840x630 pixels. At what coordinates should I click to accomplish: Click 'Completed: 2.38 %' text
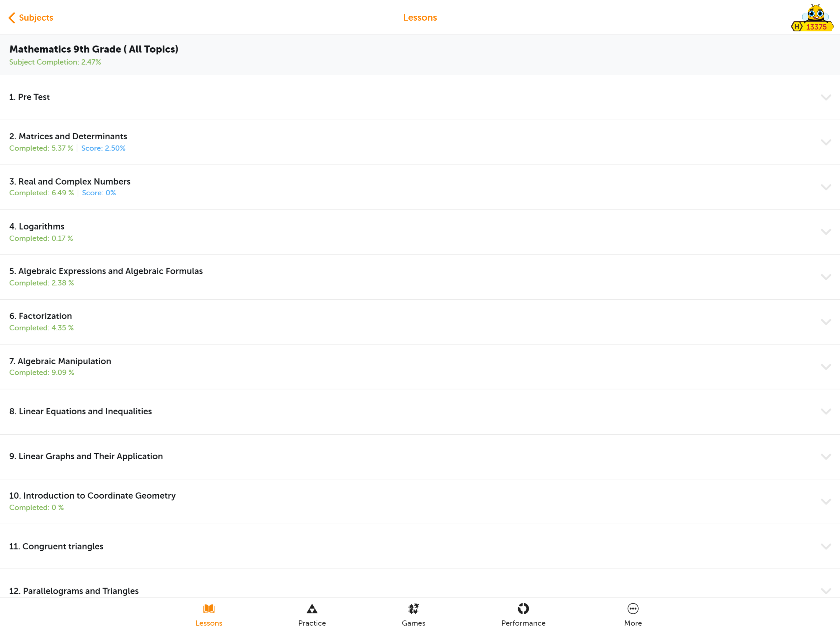click(42, 283)
